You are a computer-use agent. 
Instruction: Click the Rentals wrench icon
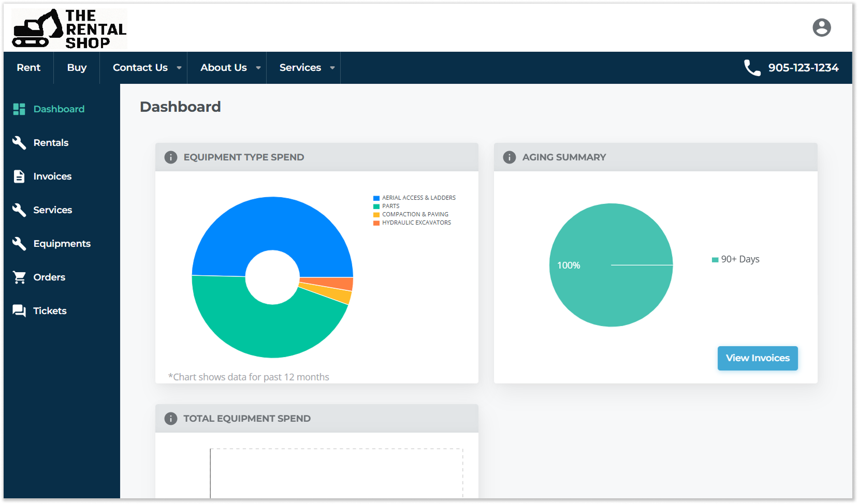(x=19, y=143)
